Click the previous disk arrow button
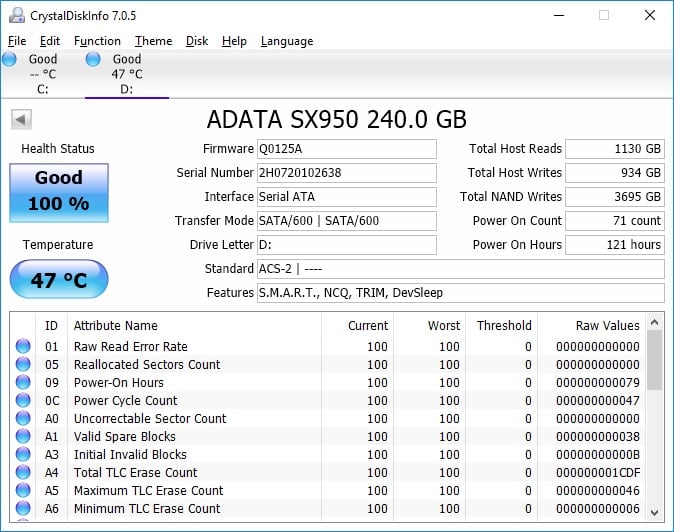Image resolution: width=674 pixels, height=532 pixels. click(21, 119)
